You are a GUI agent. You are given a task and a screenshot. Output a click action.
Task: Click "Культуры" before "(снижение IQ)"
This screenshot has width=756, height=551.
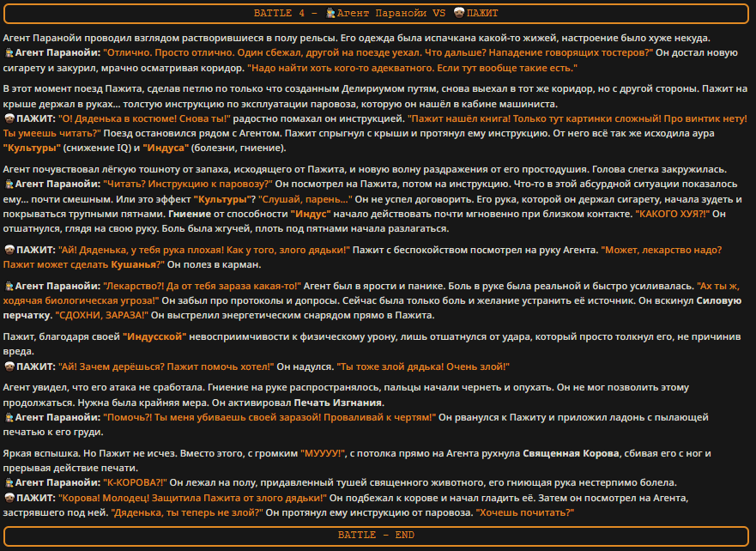pyautogui.click(x=32, y=148)
